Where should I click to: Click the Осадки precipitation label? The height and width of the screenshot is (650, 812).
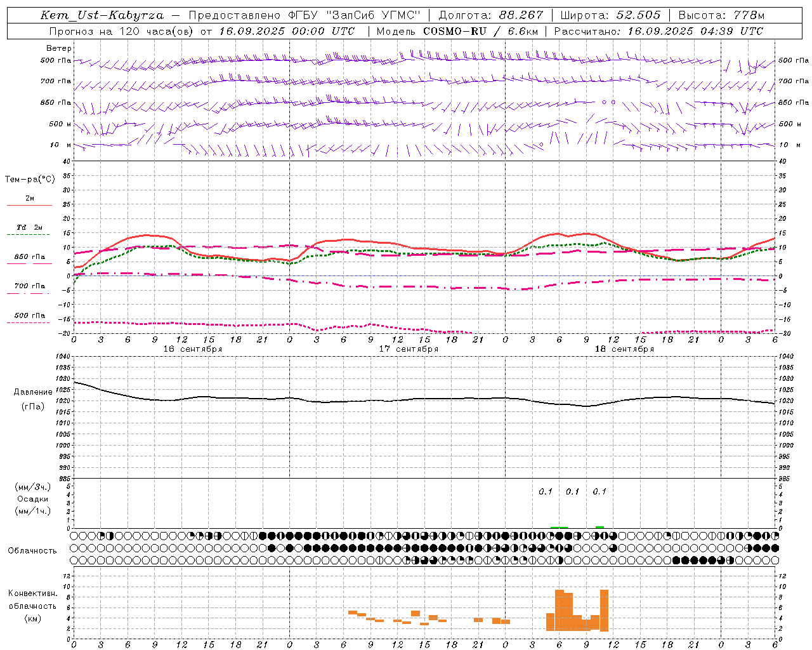33,499
